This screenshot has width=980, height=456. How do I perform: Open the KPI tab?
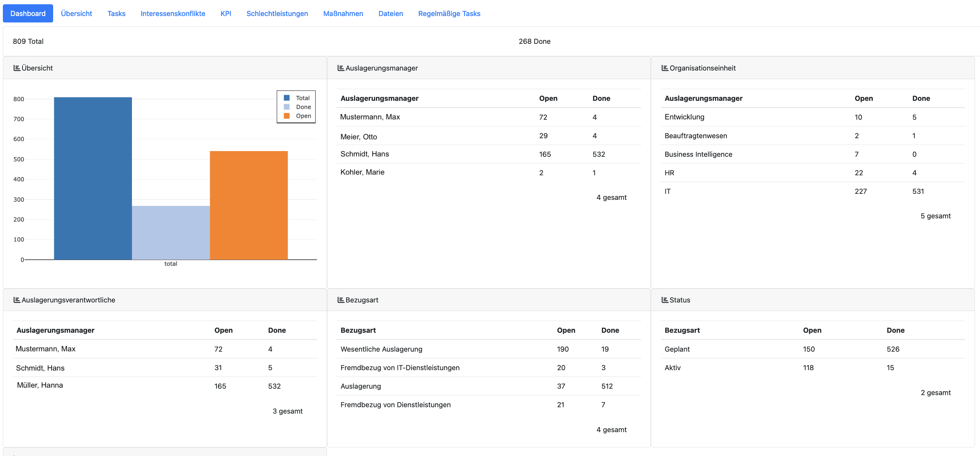226,13
